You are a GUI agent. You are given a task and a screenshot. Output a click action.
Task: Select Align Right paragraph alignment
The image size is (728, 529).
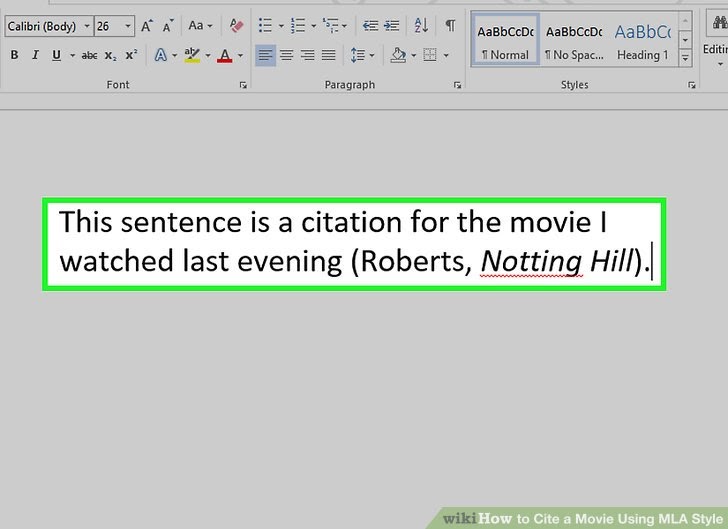pos(307,55)
